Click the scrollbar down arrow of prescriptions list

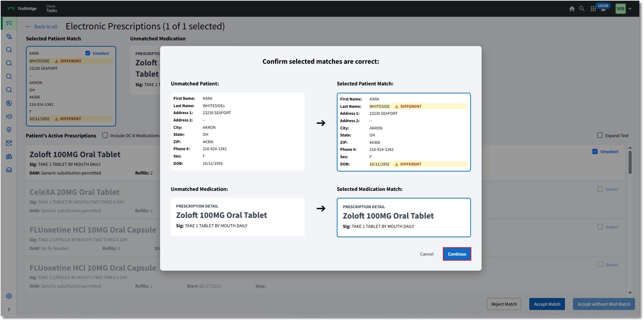tap(630, 293)
